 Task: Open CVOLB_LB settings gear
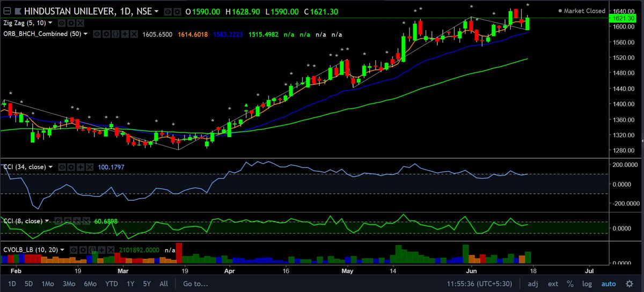pos(83,250)
